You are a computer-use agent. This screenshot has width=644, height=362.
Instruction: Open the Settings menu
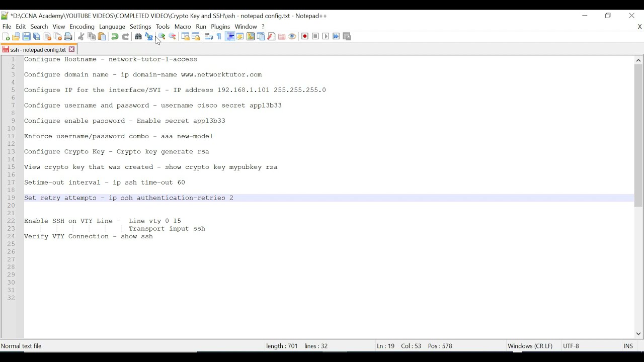[140, 26]
